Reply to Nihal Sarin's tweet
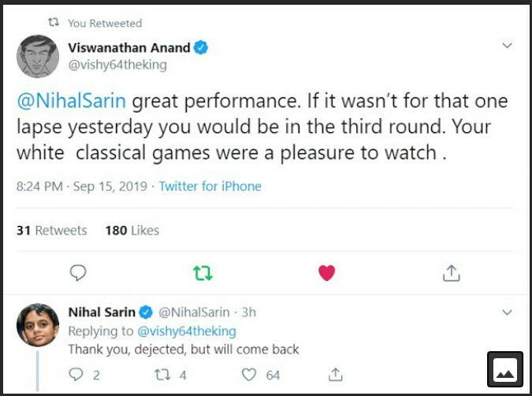 click(x=76, y=375)
